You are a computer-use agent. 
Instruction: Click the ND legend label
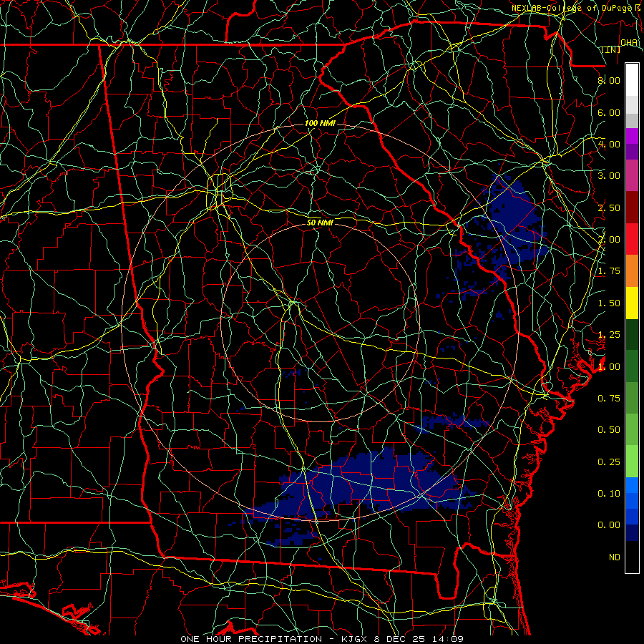[615, 557]
